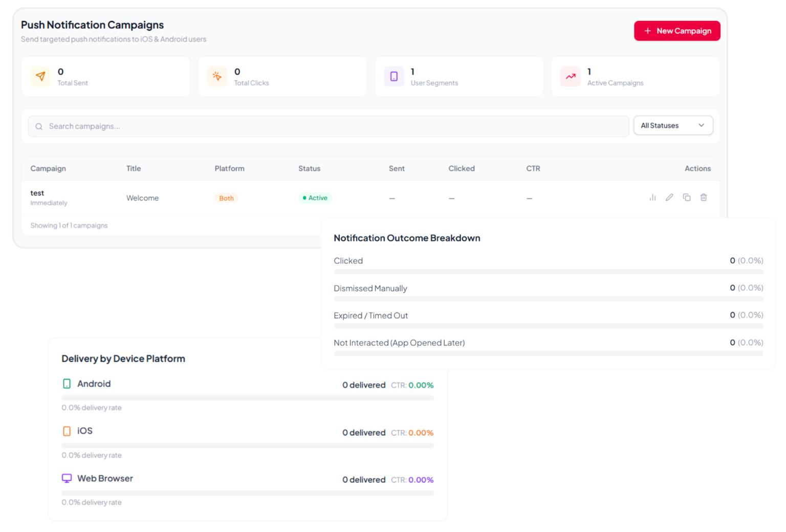Click the Platform column header
This screenshot has height=532, width=786.
[230, 168]
